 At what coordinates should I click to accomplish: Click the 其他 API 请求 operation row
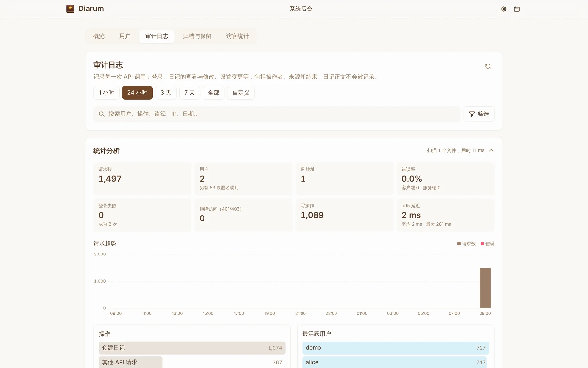coord(192,362)
